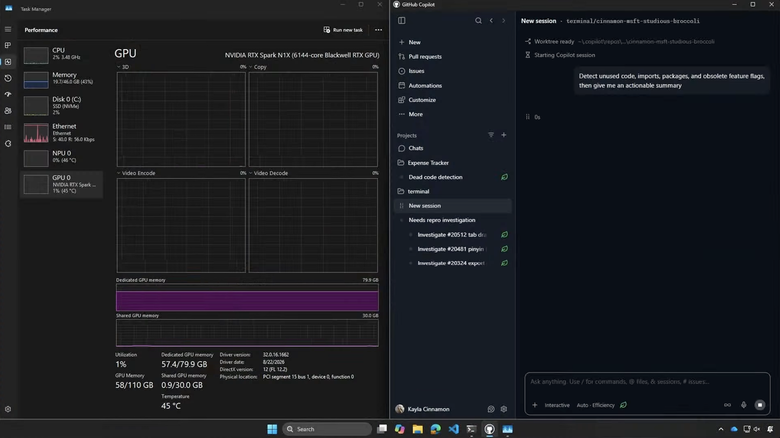Click the Shared GPU memory usage graph
Image resolution: width=780 pixels, height=438 pixels.
(247, 333)
